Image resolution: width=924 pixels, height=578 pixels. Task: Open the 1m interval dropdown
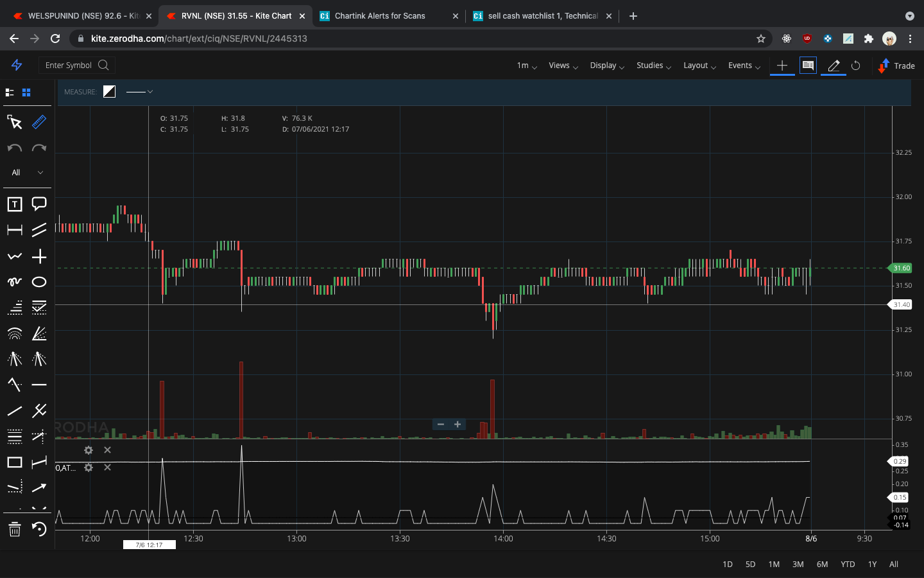point(526,66)
